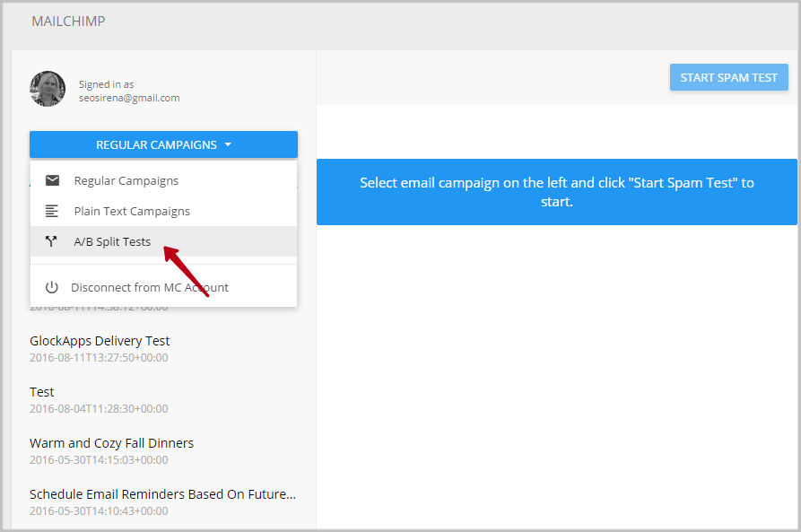Click the envelope icon beside Regular Campaigns
Image resolution: width=801 pixels, height=532 pixels.
pos(52,180)
